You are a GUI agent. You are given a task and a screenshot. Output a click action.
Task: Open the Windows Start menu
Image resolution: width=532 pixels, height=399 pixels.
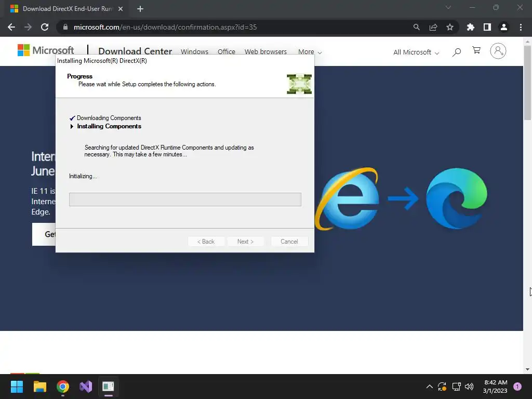[x=17, y=387]
